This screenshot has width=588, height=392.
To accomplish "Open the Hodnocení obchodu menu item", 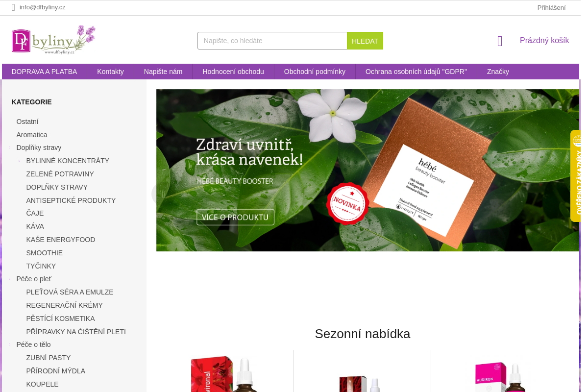I will click(233, 72).
